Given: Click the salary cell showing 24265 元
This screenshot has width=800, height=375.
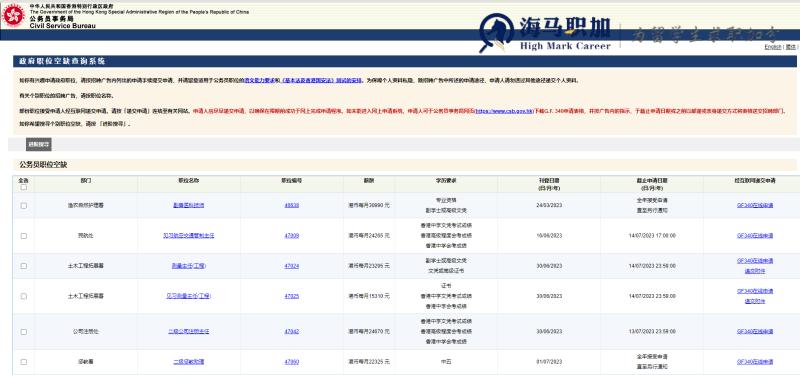Looking at the screenshot, I should [x=369, y=236].
